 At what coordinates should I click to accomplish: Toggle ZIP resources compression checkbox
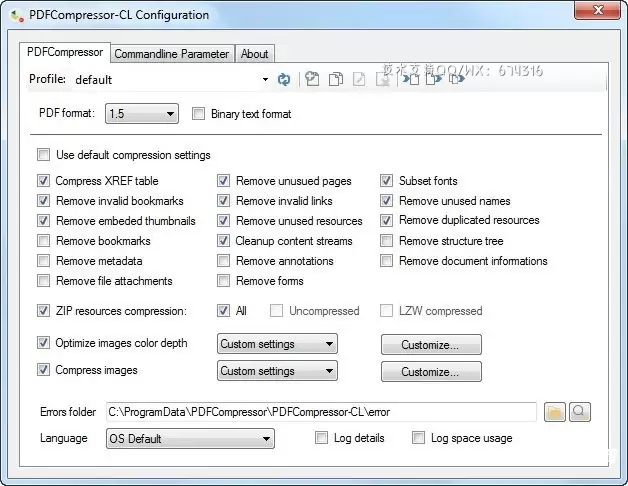click(x=43, y=311)
